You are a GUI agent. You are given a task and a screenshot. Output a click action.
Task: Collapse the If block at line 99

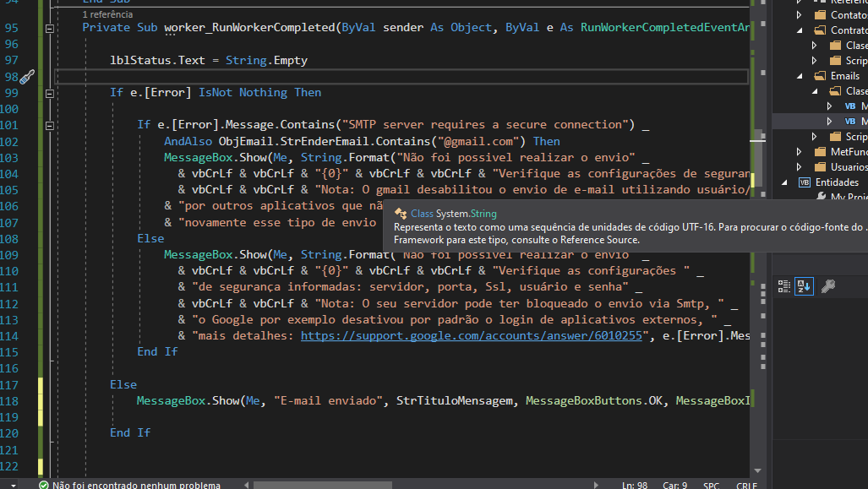coord(49,94)
